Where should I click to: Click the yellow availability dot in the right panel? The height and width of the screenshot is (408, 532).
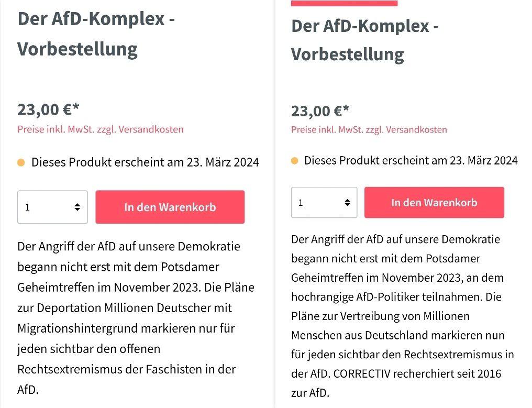pos(295,161)
